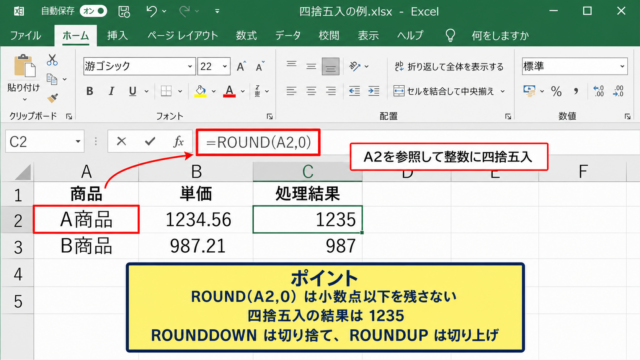Image resolution: width=640 pixels, height=360 pixels.
Task: Align text left
Action: [x=291, y=91]
